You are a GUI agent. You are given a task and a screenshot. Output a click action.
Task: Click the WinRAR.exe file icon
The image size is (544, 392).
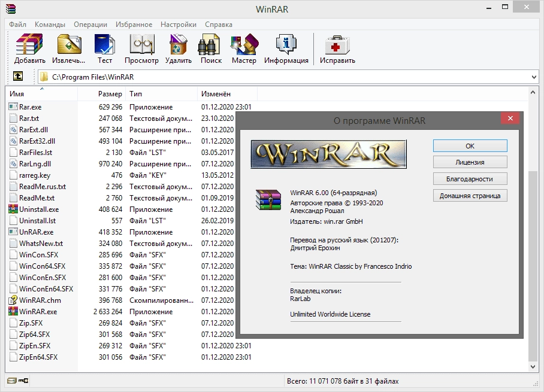click(13, 311)
